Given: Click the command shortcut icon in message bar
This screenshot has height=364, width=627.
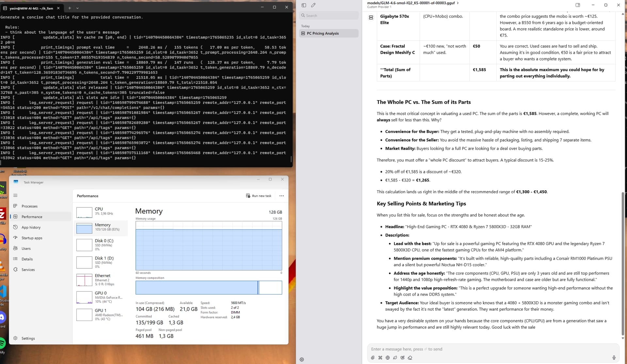Looking at the screenshot, I should coord(380,358).
